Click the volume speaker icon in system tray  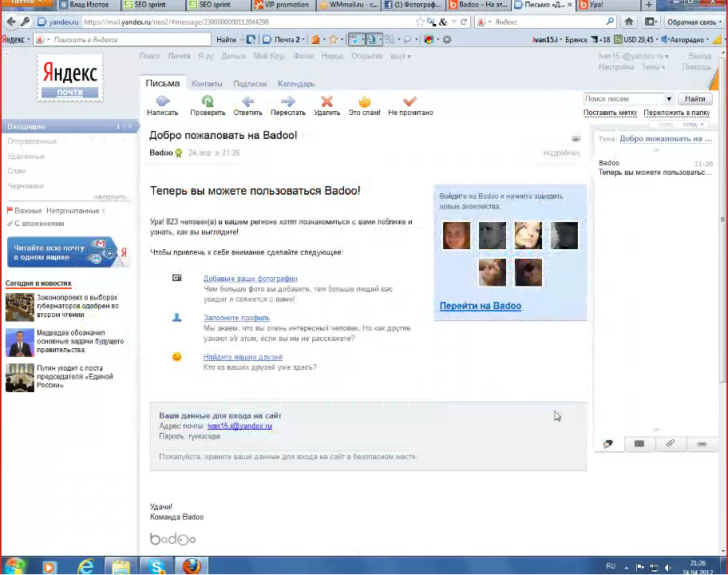click(x=667, y=567)
